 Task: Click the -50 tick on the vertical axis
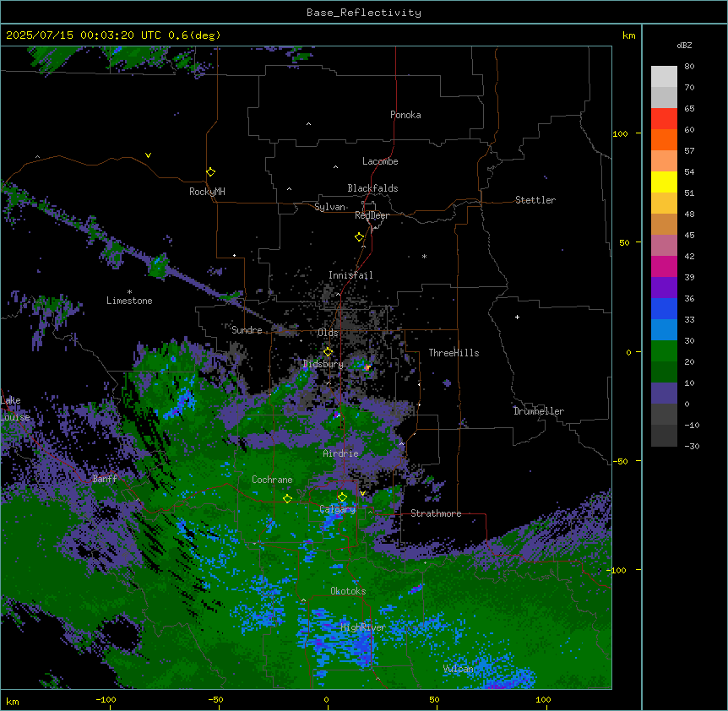[620, 461]
